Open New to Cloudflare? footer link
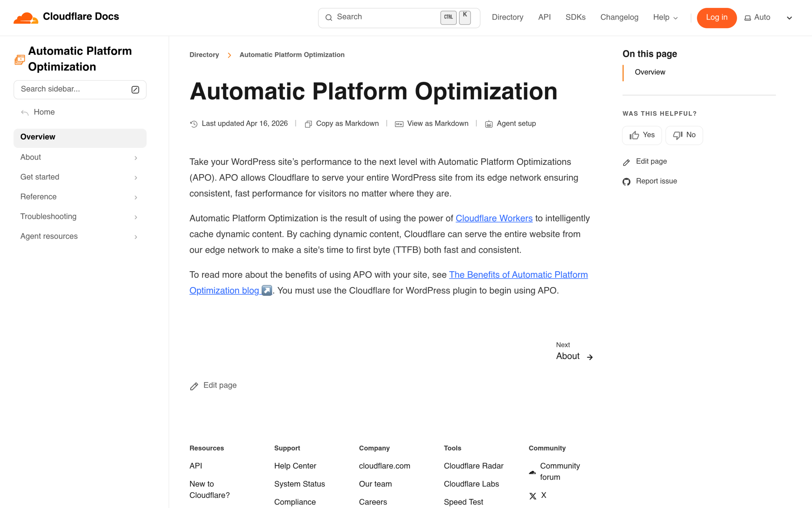The width and height of the screenshot is (812, 508). tap(209, 490)
